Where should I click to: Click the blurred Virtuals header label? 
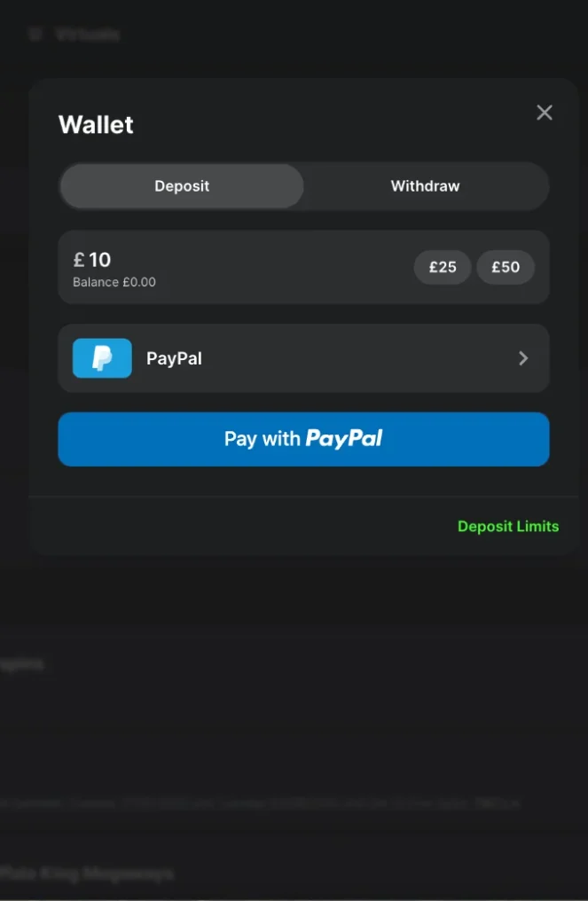point(88,35)
